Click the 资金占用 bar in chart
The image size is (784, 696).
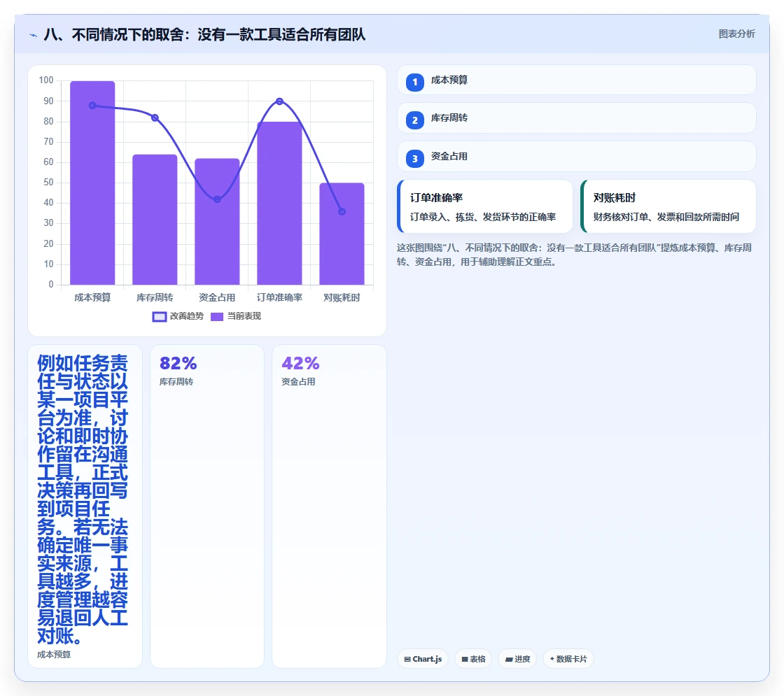tap(217, 222)
